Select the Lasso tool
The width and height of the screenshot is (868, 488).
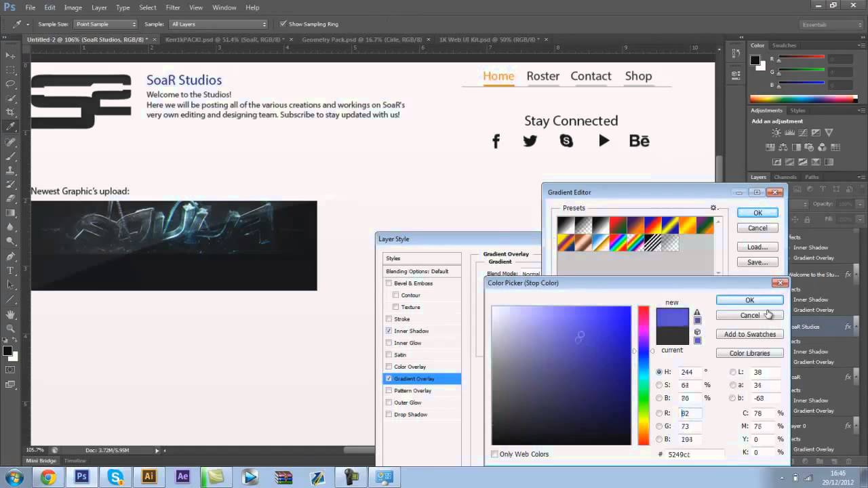[10, 84]
